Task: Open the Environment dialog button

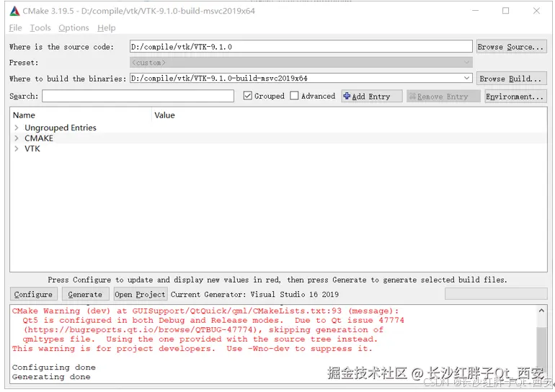Action: [515, 97]
